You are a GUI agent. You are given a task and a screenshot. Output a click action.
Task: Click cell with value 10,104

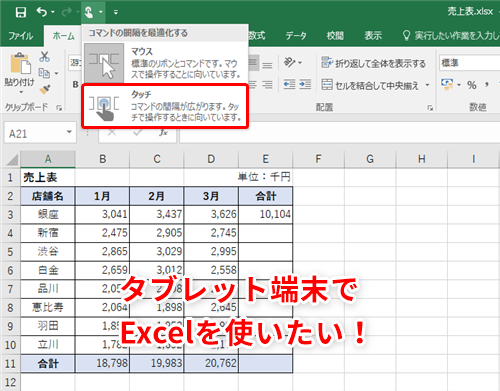click(x=266, y=214)
